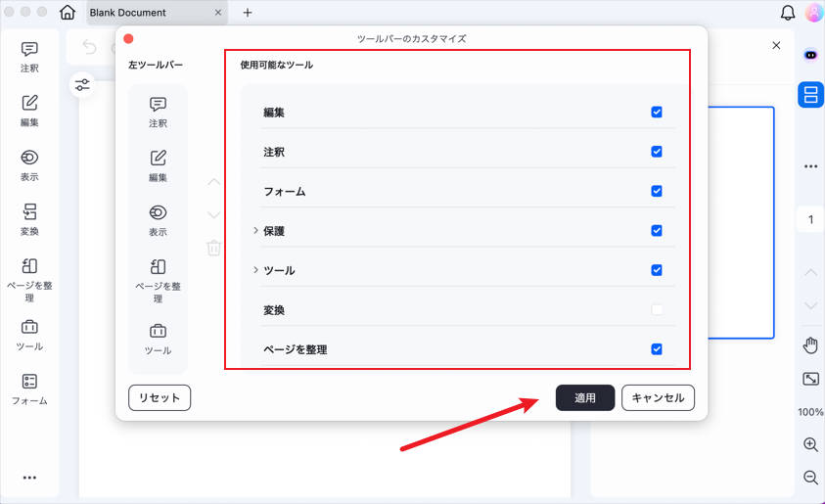The image size is (825, 504).
Task: Click the trash delete icon in dialog
Action: coord(214,248)
